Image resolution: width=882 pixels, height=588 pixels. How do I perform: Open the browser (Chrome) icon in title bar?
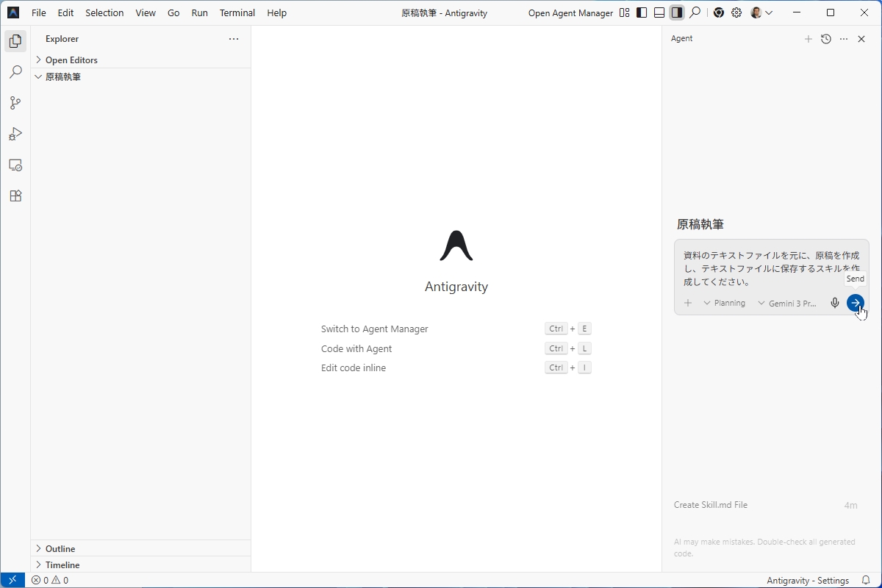719,12
